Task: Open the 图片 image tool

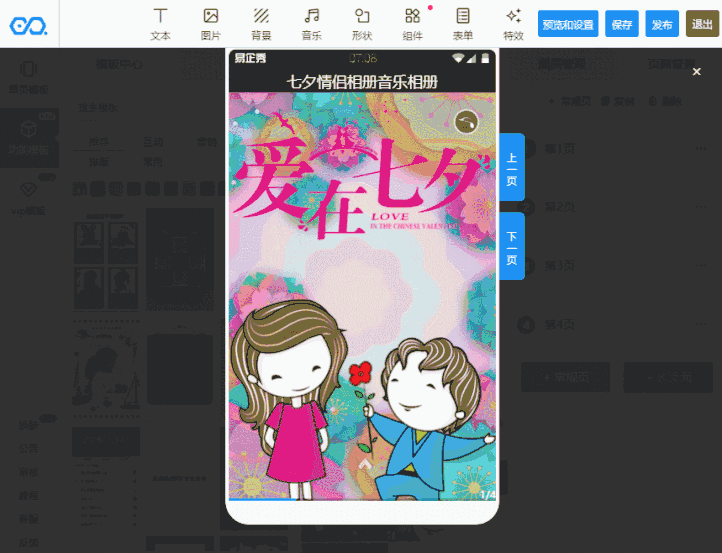Action: (x=210, y=24)
